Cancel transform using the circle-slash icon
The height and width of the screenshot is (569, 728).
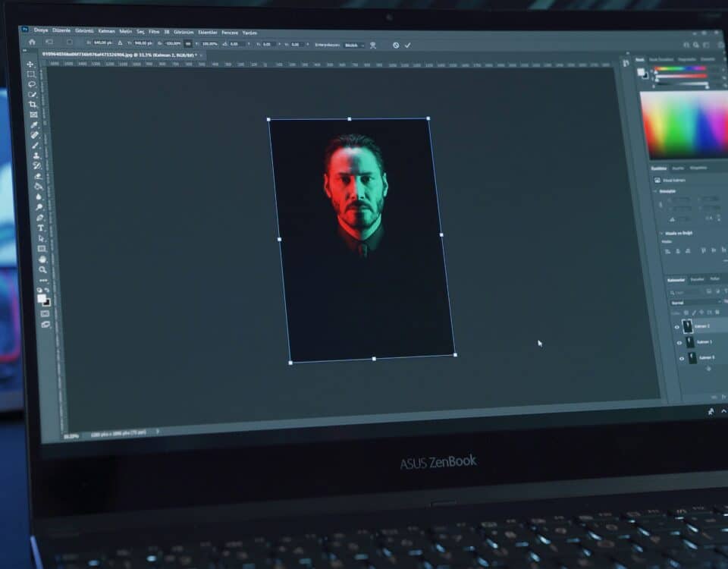tap(396, 46)
